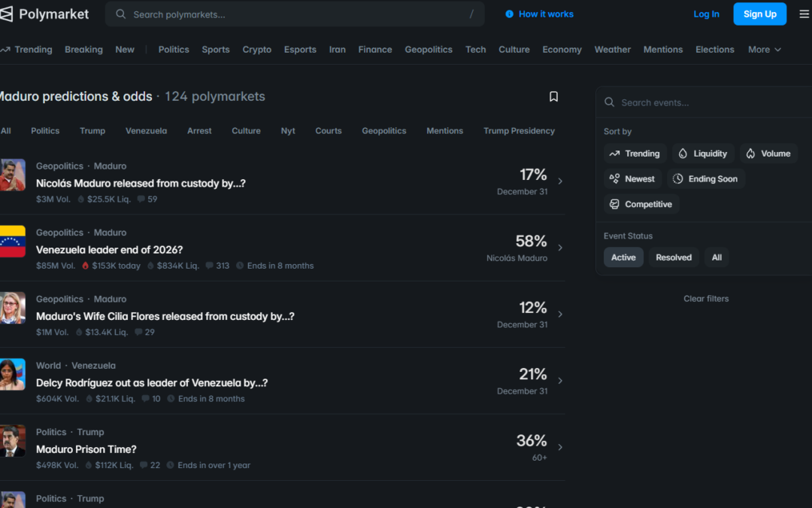Click the How it works info icon
The image size is (812, 508).
(x=510, y=14)
